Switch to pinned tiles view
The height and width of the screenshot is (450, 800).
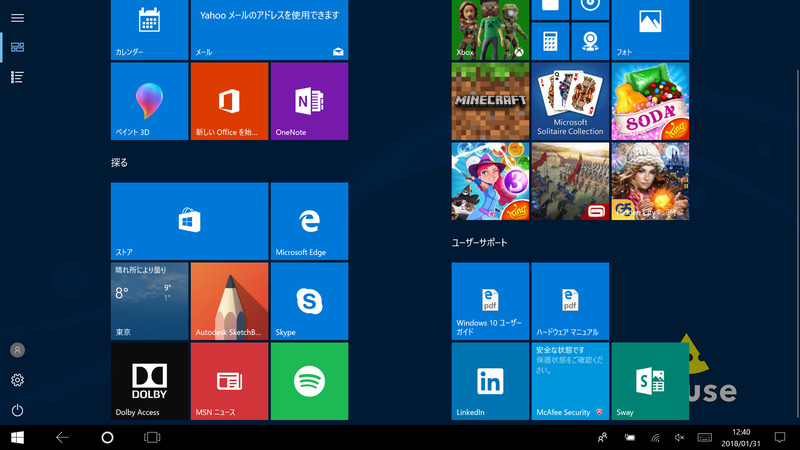click(17, 47)
